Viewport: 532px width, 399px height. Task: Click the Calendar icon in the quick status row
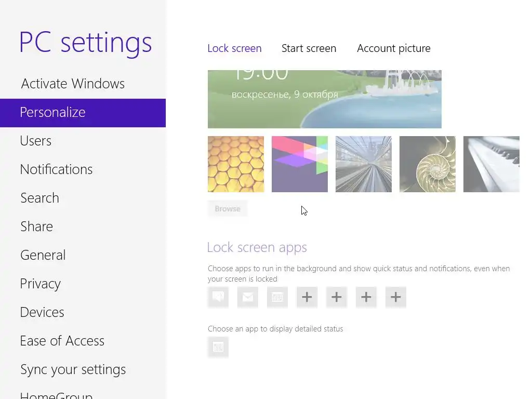(x=277, y=297)
